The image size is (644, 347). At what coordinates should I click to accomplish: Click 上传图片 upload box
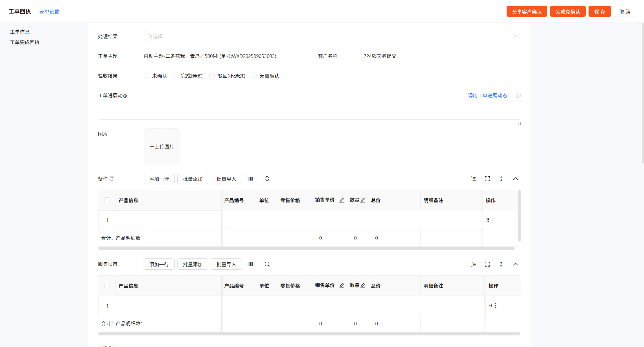(162, 147)
